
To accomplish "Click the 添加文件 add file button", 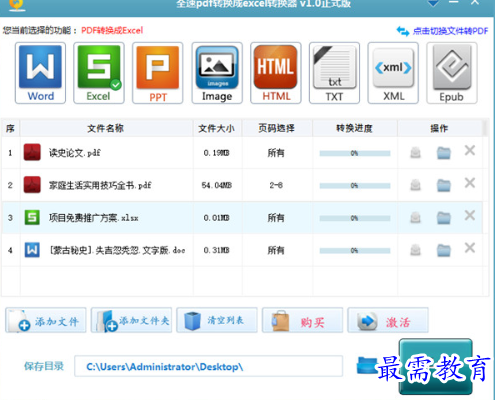I will pyautogui.click(x=46, y=320).
